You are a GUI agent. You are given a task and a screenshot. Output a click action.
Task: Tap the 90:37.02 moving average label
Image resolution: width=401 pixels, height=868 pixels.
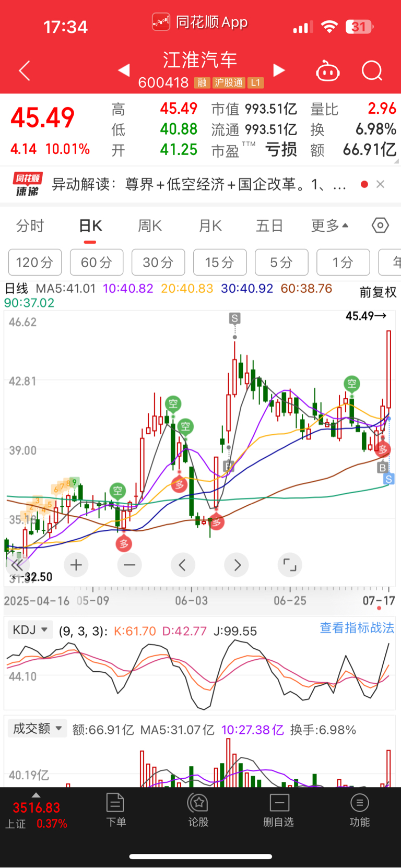[x=29, y=303]
